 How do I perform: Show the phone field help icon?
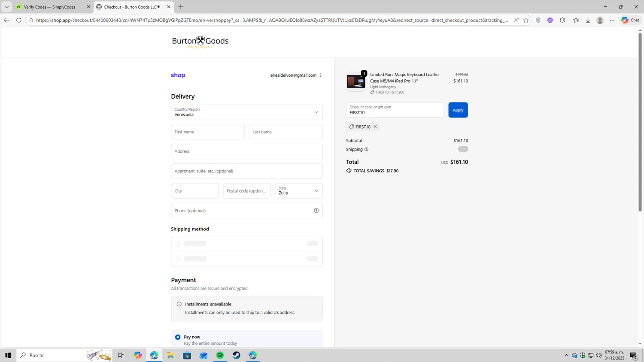[316, 211]
